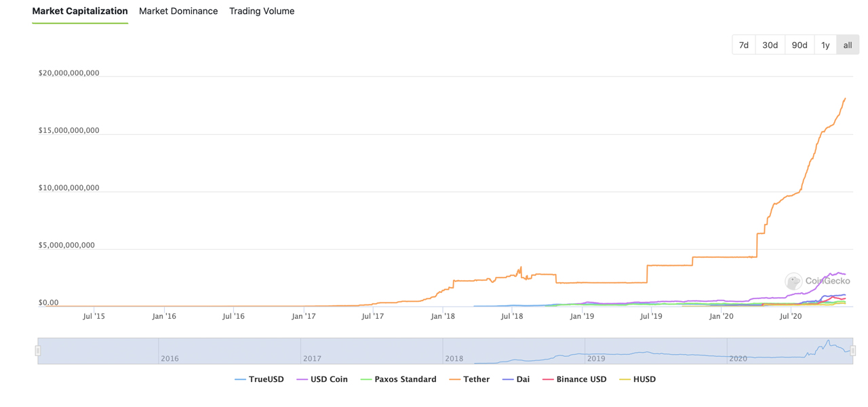Click the CoinGecko watermark logo

tap(817, 281)
